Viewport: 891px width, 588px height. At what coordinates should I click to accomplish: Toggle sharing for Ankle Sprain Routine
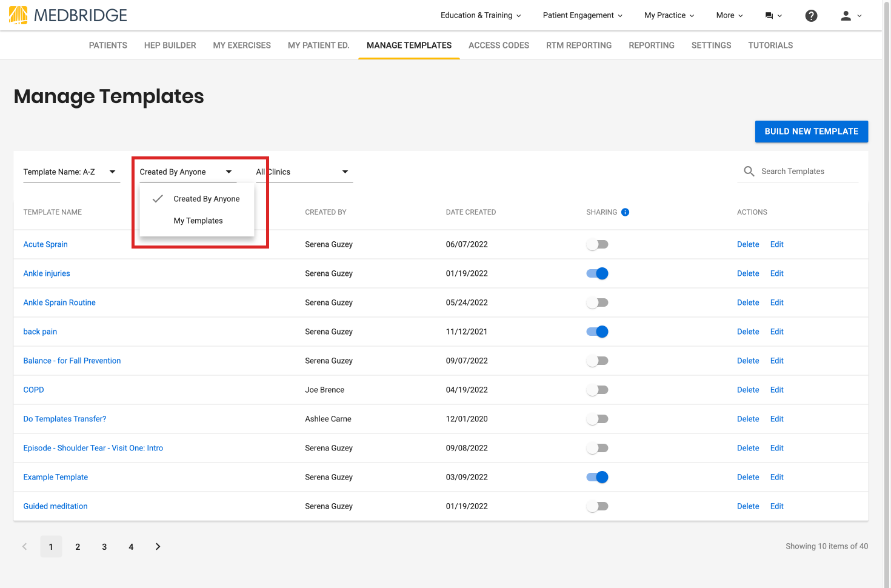click(x=597, y=302)
